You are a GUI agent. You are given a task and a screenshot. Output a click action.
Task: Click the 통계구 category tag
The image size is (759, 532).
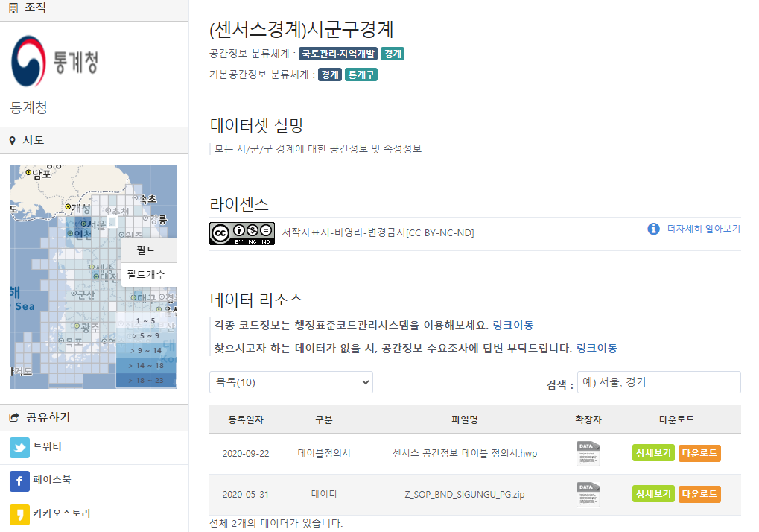click(x=361, y=75)
